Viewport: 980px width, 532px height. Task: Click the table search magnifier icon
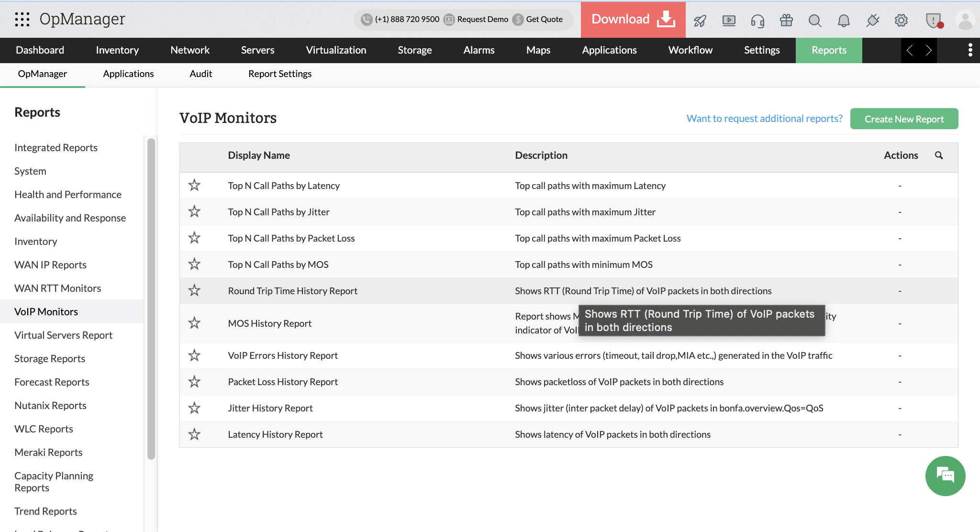939,155
